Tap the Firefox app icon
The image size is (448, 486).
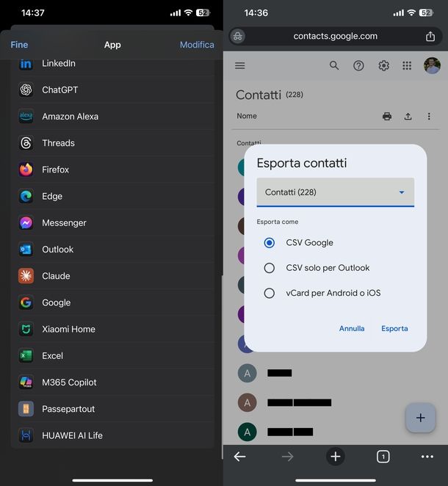pyautogui.click(x=26, y=170)
